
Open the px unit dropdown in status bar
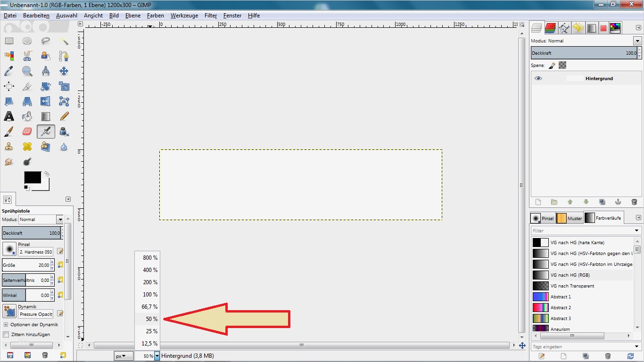pos(123,356)
